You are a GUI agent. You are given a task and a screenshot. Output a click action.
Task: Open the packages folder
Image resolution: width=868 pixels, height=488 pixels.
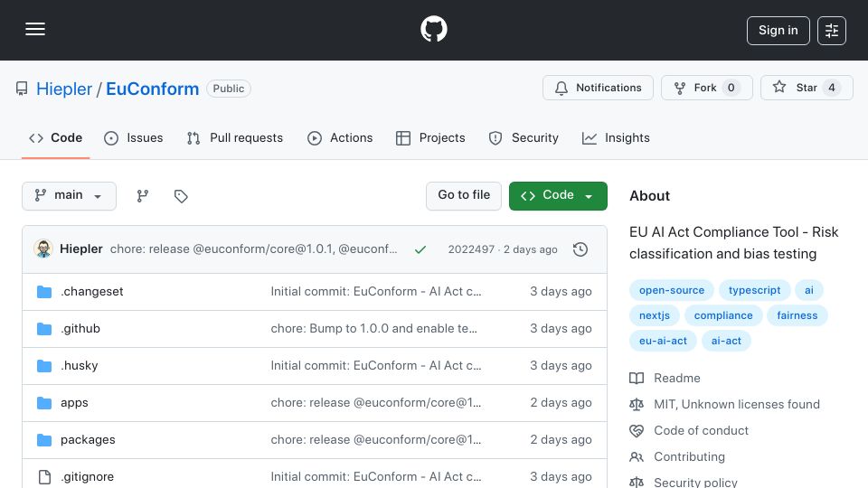[88, 440]
